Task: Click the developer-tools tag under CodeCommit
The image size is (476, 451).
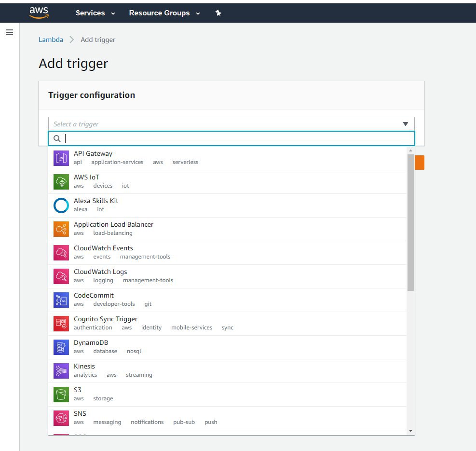Action: [114, 304]
